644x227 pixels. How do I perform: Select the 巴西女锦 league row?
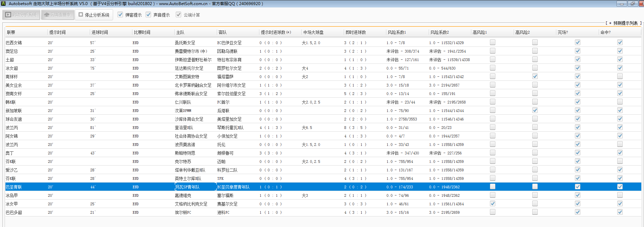pyautogui.click(x=14, y=43)
